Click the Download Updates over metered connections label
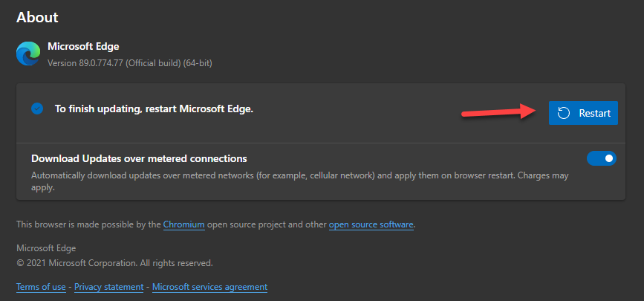 pyautogui.click(x=139, y=158)
